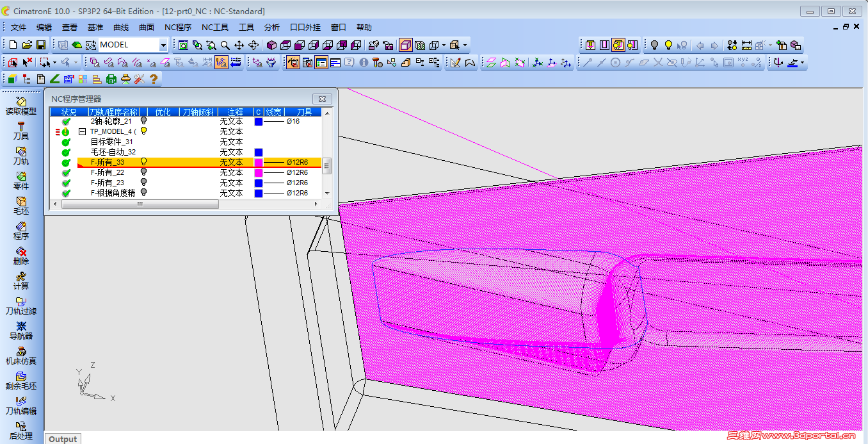Toggle lightbulb visibility for TP_MODEL_4
Image resolution: width=868 pixels, height=444 pixels.
[144, 131]
